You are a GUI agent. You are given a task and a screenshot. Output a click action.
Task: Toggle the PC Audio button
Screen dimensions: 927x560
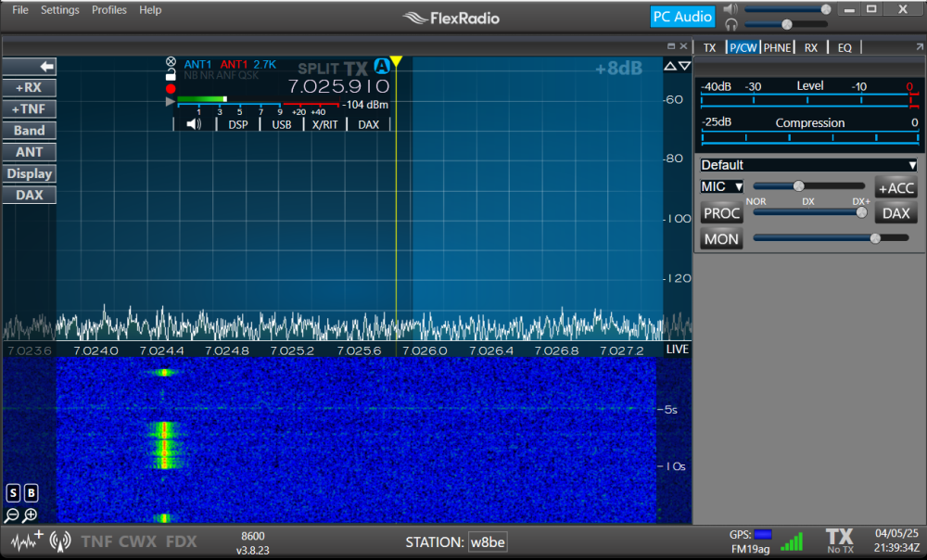pos(682,17)
